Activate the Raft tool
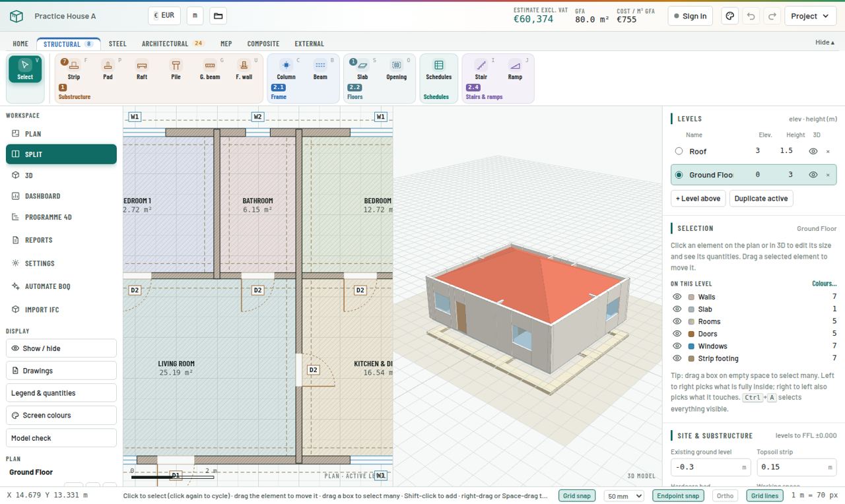 point(142,69)
